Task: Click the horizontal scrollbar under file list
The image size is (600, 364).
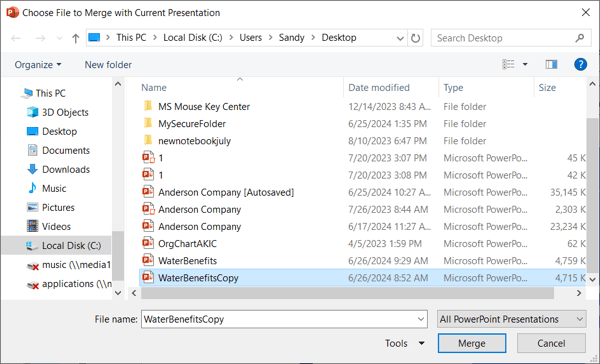Action: pos(347,293)
